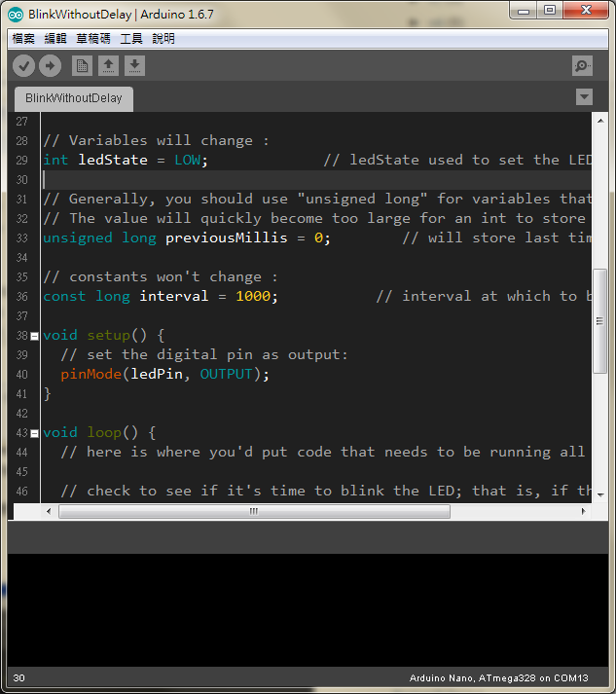Screen dimensions: 616x694
Task: Click the 'ledState' variable on line 29
Action: 113,160
